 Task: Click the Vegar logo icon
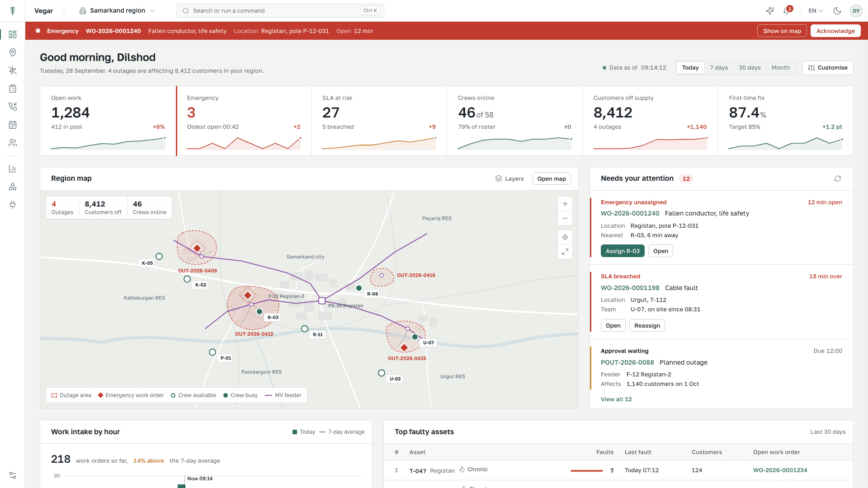pos(13,10)
